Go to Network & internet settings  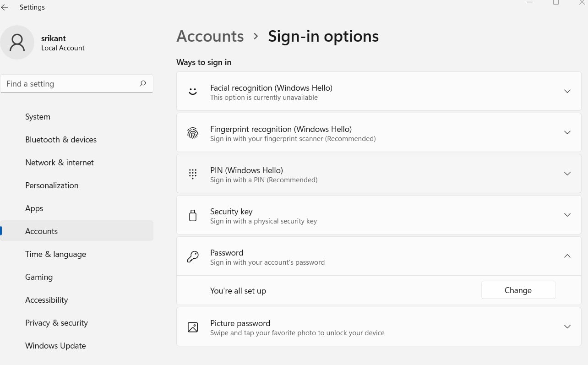(x=77, y=163)
